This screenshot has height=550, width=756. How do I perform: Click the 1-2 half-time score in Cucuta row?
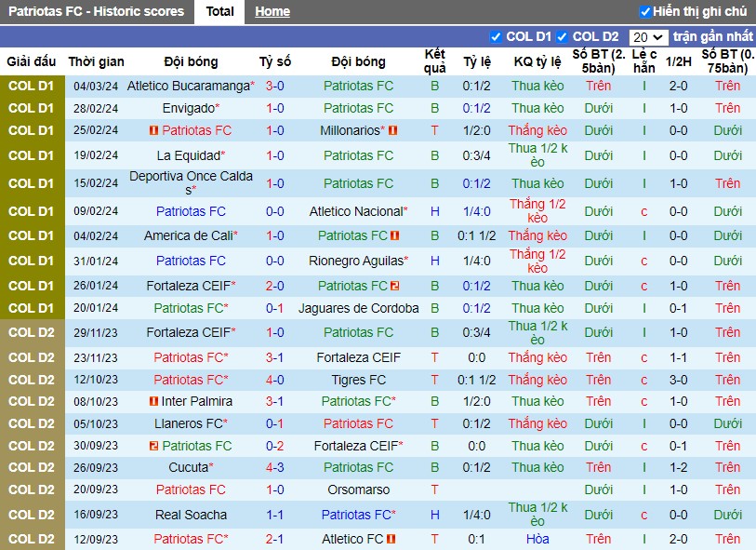point(679,467)
